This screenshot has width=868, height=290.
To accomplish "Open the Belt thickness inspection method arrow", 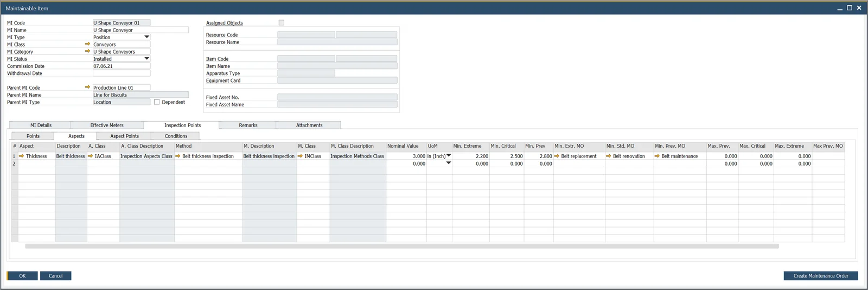I will (178, 156).
